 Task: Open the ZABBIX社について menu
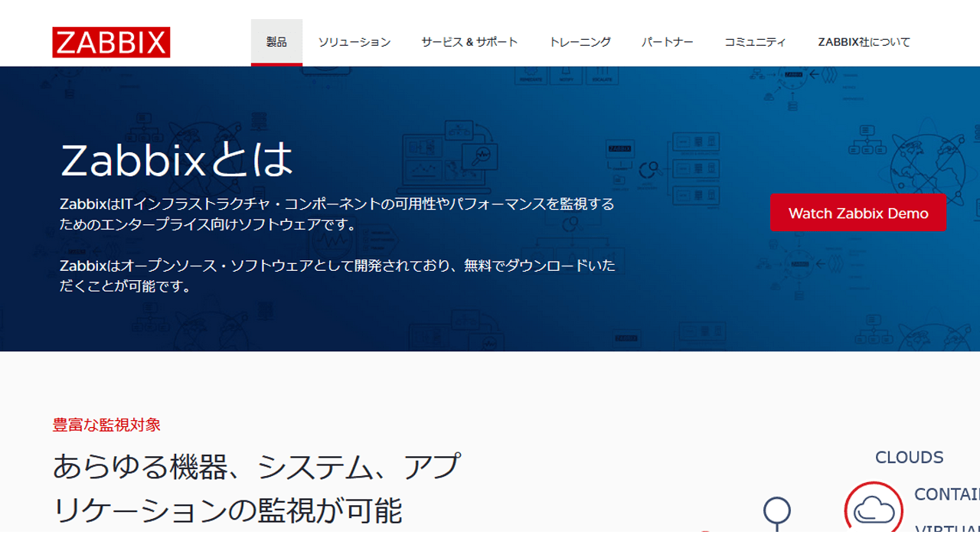[x=864, y=42]
